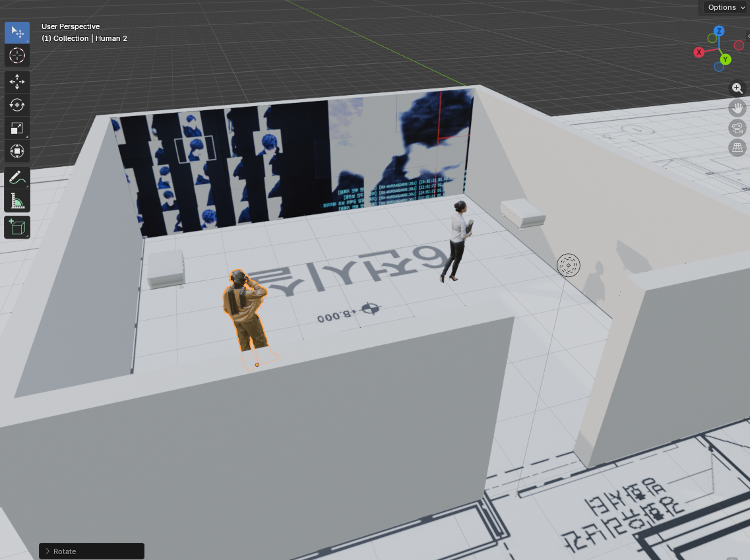Click the Pan view hand icon
This screenshot has width=750, height=560.
coord(737,108)
